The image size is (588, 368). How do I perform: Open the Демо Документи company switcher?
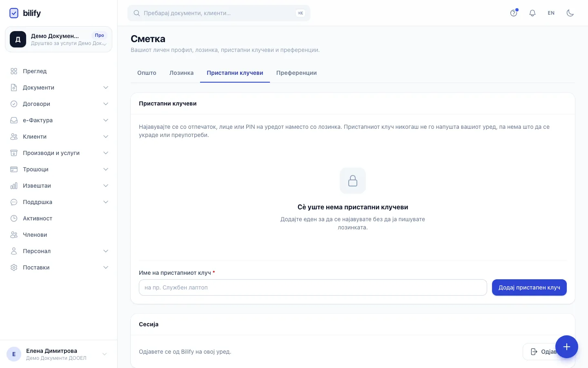[x=58, y=39]
